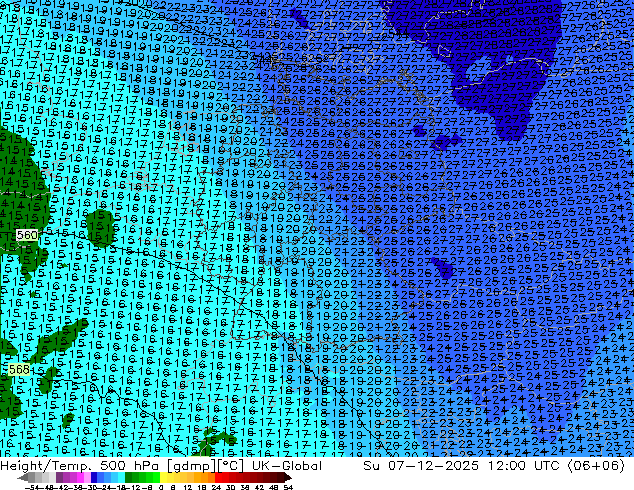Click the 'UK-Global' model name text
Screen dimensions: 634x490
pos(287,466)
